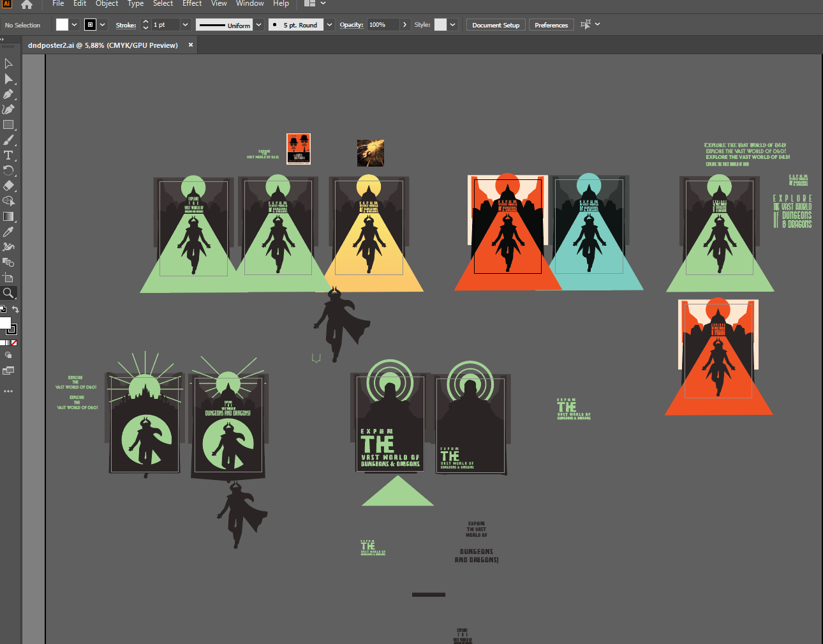The width and height of the screenshot is (823, 644).
Task: Open the Fill color dropdown arrow
Action: [74, 25]
